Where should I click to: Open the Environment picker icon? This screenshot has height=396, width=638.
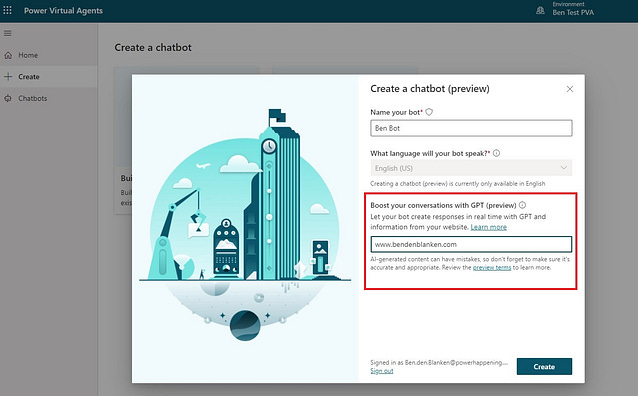tap(540, 11)
